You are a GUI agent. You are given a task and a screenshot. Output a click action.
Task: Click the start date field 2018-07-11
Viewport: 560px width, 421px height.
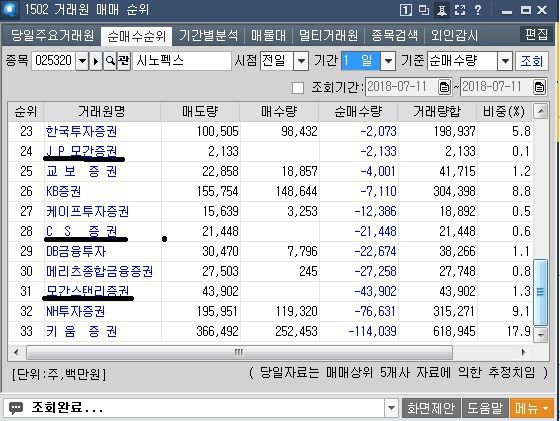click(x=401, y=87)
